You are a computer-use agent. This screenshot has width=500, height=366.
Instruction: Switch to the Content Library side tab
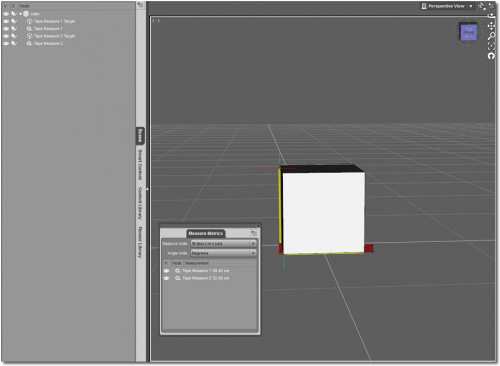pyautogui.click(x=140, y=203)
